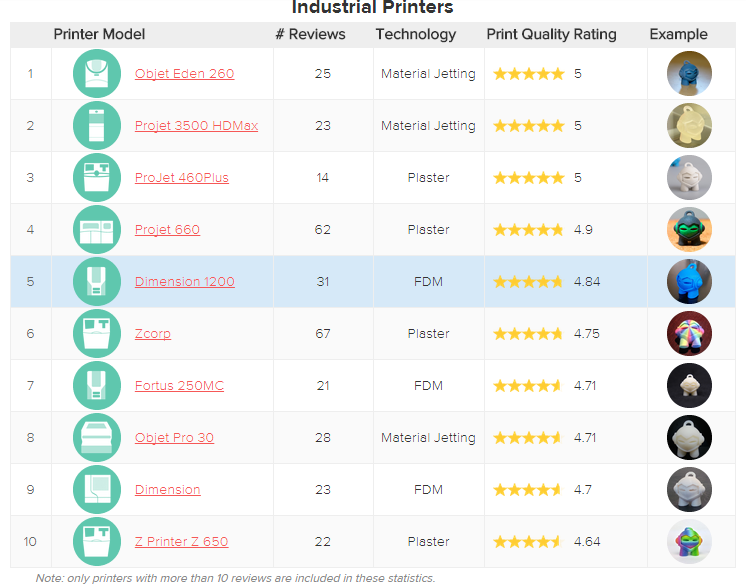Click rank number 10 in last row
The height and width of the screenshot is (586, 746).
pyautogui.click(x=30, y=542)
